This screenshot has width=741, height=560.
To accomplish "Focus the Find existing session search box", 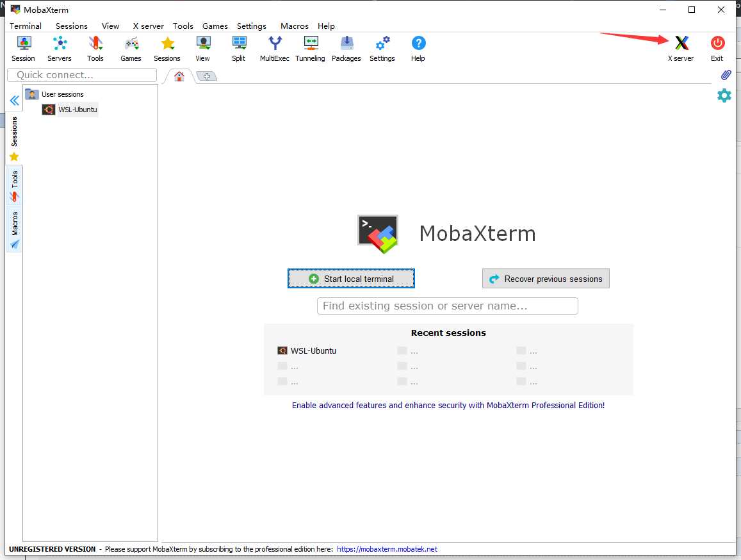I will pyautogui.click(x=448, y=306).
